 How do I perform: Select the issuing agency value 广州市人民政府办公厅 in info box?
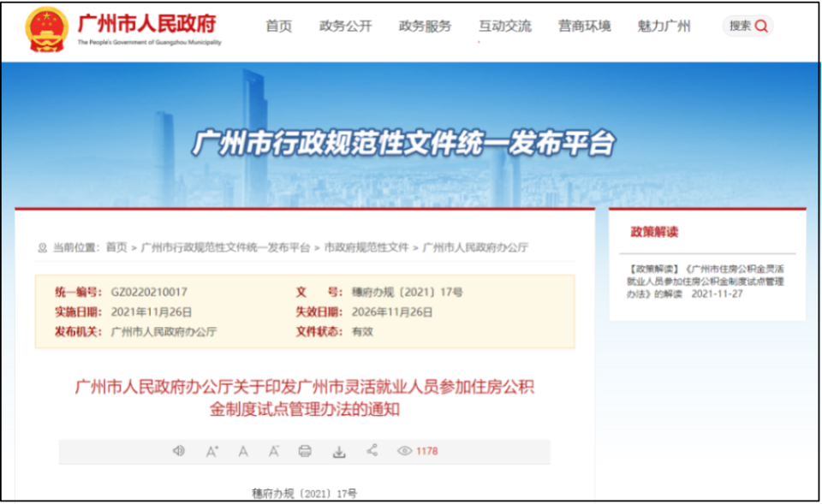pyautogui.click(x=164, y=332)
